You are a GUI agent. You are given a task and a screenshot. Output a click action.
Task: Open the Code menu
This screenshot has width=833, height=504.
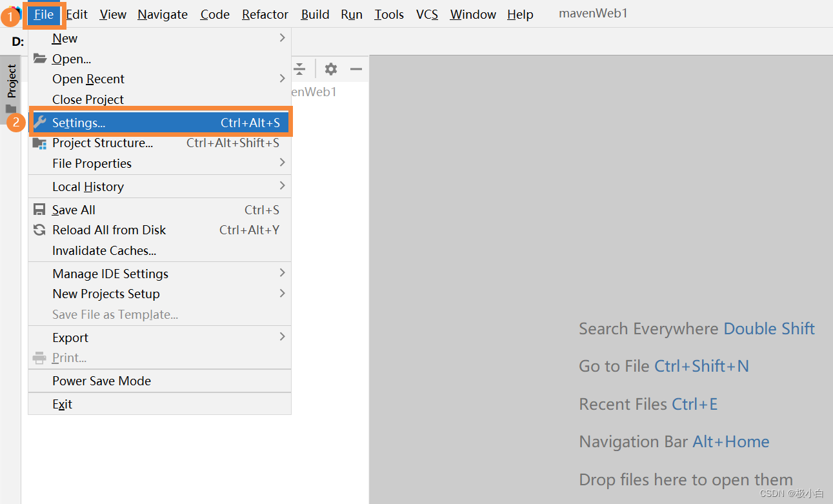(x=215, y=14)
